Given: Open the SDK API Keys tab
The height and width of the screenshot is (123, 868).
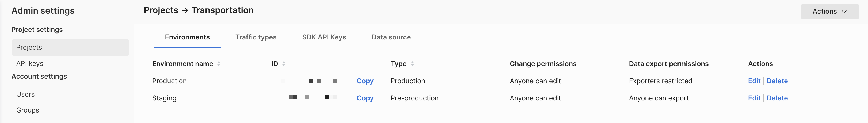Looking at the screenshot, I should click(x=324, y=37).
